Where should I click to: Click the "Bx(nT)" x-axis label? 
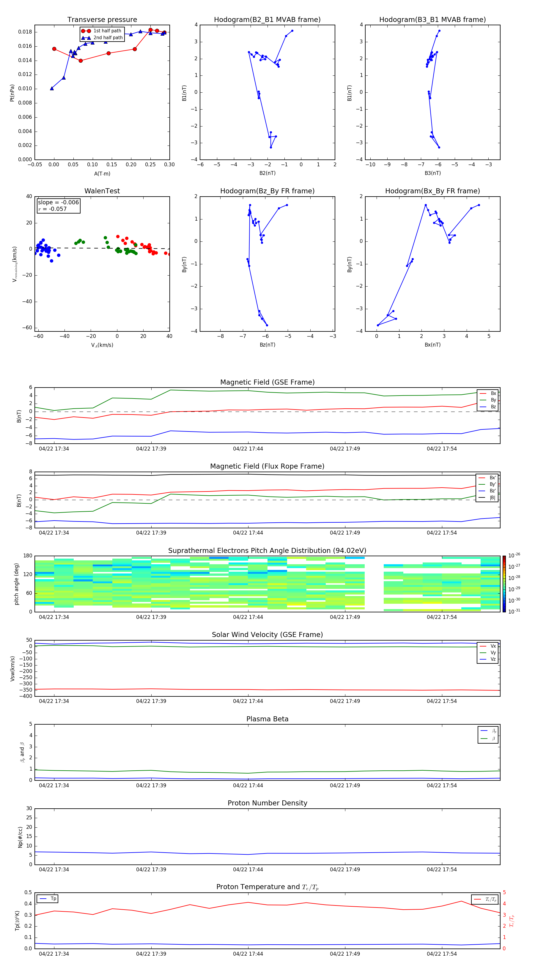[x=432, y=345]
